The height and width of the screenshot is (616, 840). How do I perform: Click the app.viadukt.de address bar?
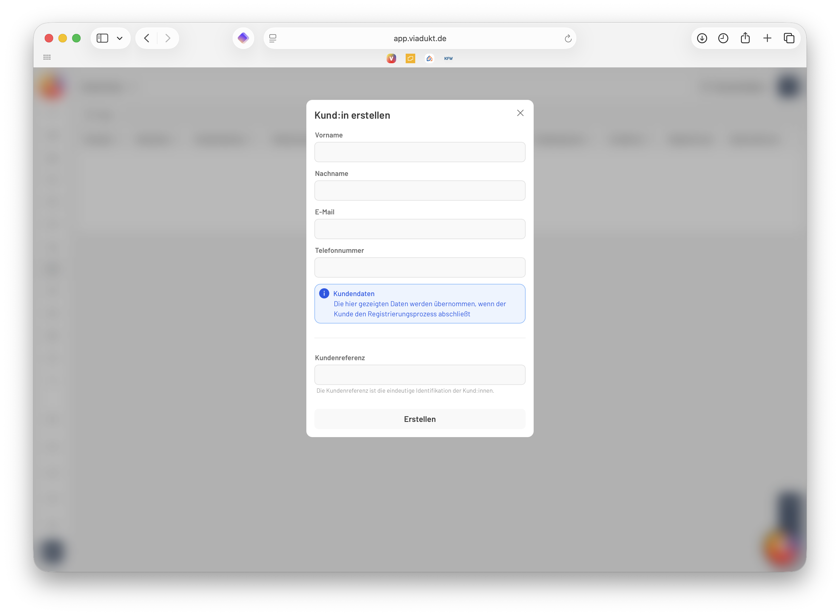tap(420, 38)
